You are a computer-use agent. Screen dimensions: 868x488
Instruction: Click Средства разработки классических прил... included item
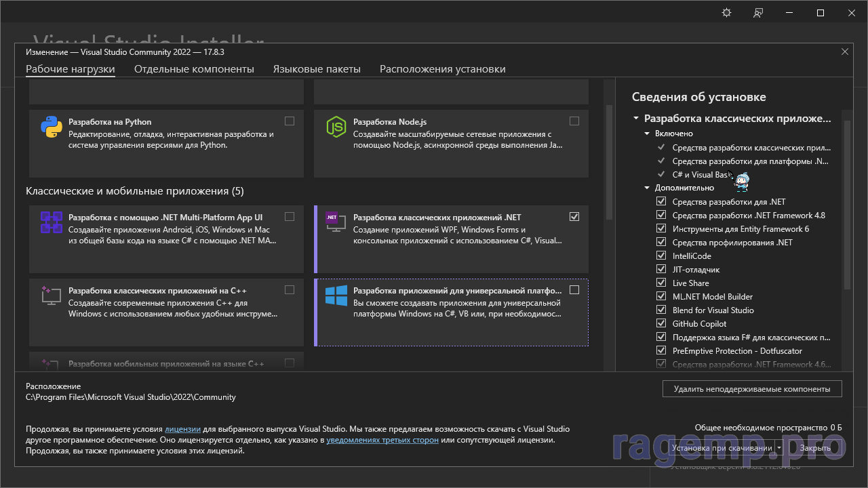751,148
